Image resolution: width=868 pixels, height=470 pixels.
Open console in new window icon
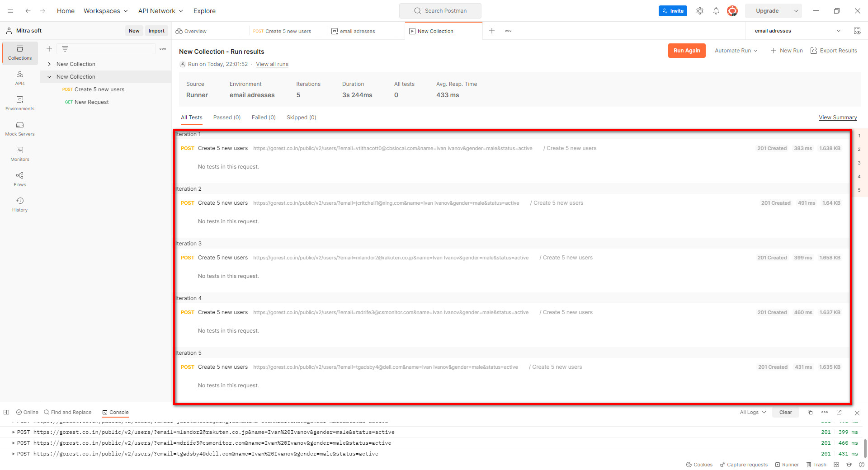(839, 412)
